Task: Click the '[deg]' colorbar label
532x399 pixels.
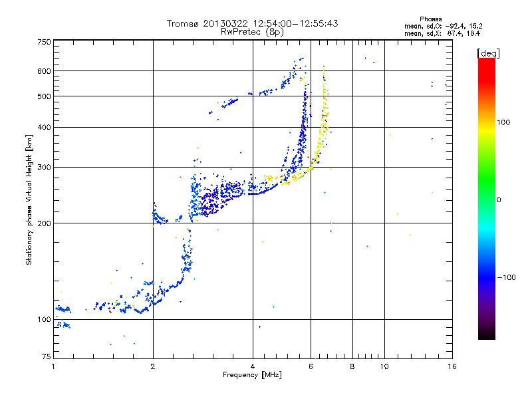Action: click(488, 53)
